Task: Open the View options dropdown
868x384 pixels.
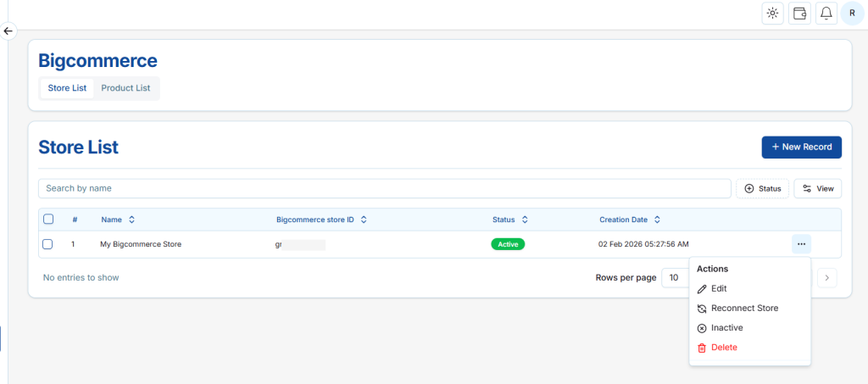Action: pyautogui.click(x=817, y=188)
